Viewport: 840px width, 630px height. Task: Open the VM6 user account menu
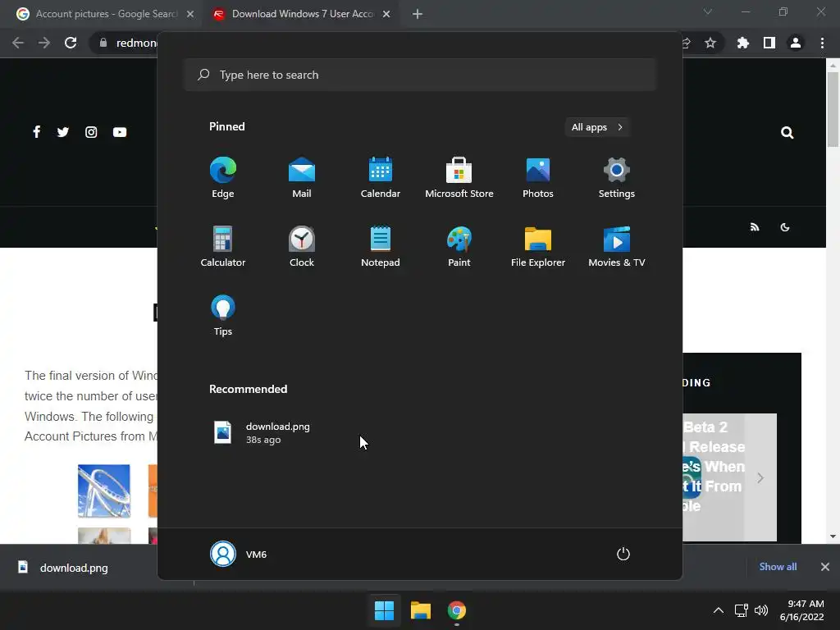pos(239,554)
